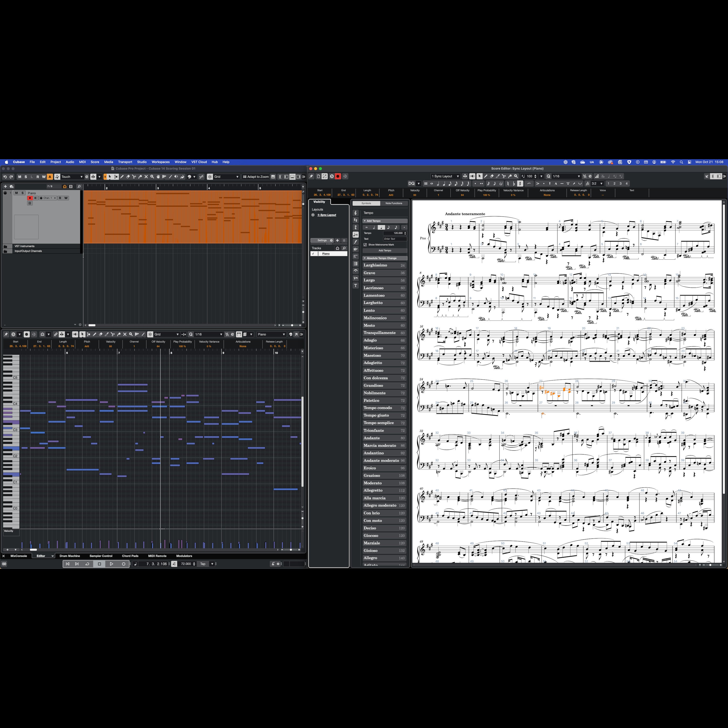Choose the flat accidental in Score Editor toolbar

click(x=514, y=183)
